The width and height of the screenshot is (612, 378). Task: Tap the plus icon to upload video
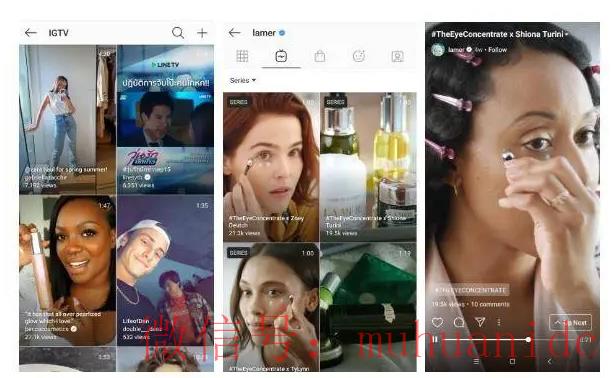point(202,33)
